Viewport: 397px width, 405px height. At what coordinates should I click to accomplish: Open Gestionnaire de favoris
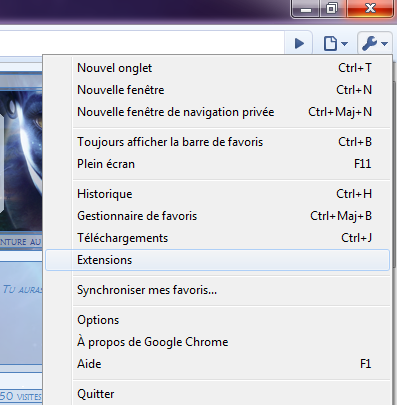pos(217,216)
